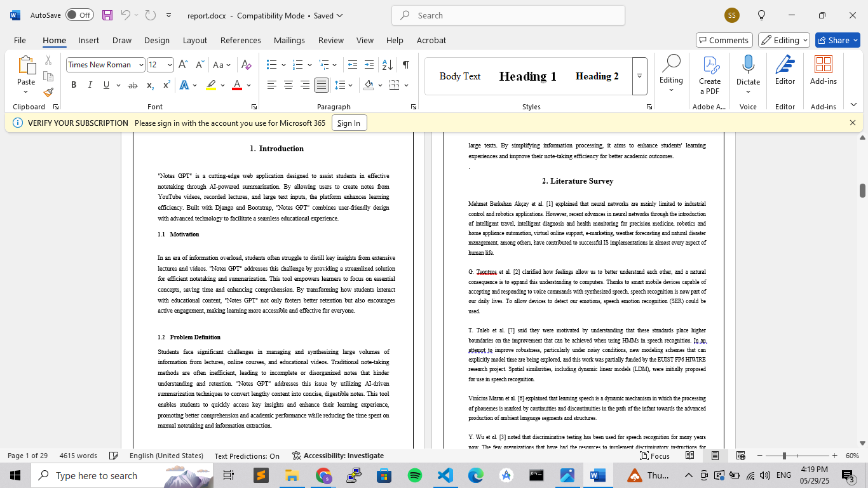
Task: Click the zoom slider handle
Action: point(784,456)
